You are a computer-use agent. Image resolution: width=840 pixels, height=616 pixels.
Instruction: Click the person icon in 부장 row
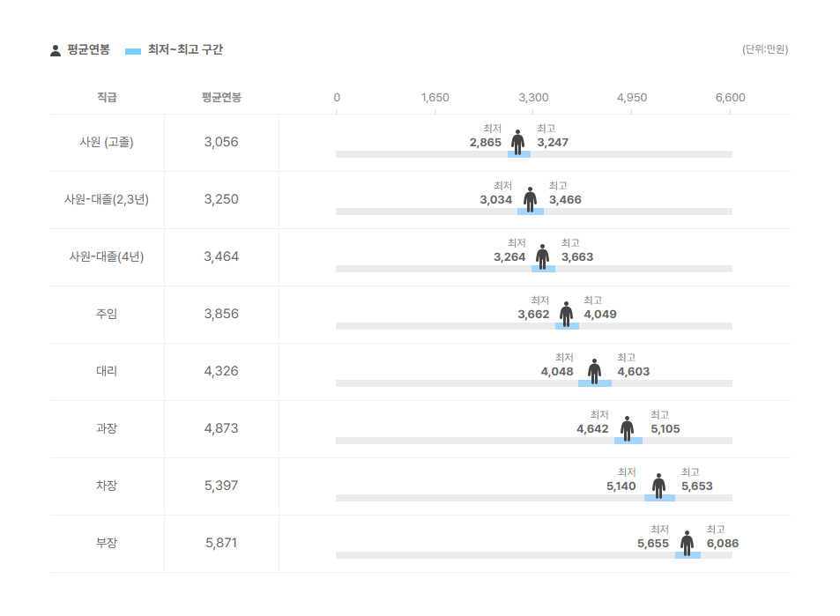(x=687, y=542)
